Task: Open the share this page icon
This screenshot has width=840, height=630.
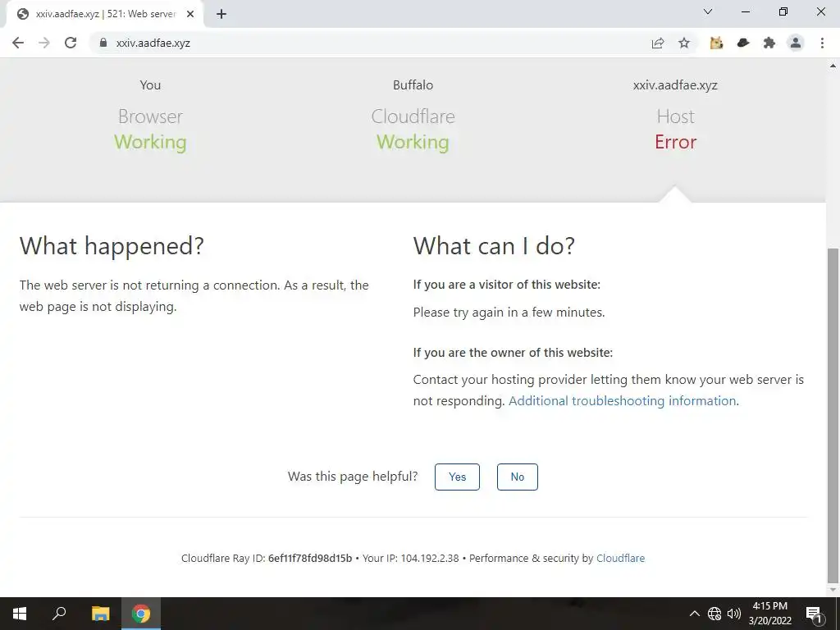Action: click(658, 43)
